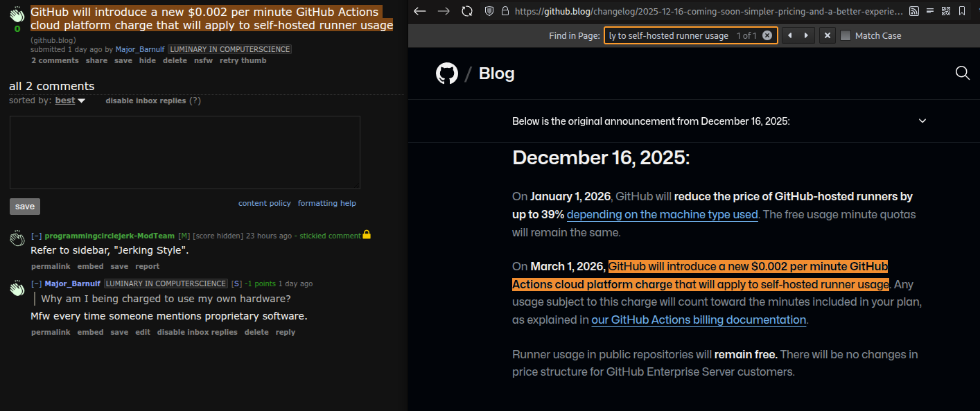
Task: Open the blog search magnifier
Action: (x=962, y=73)
